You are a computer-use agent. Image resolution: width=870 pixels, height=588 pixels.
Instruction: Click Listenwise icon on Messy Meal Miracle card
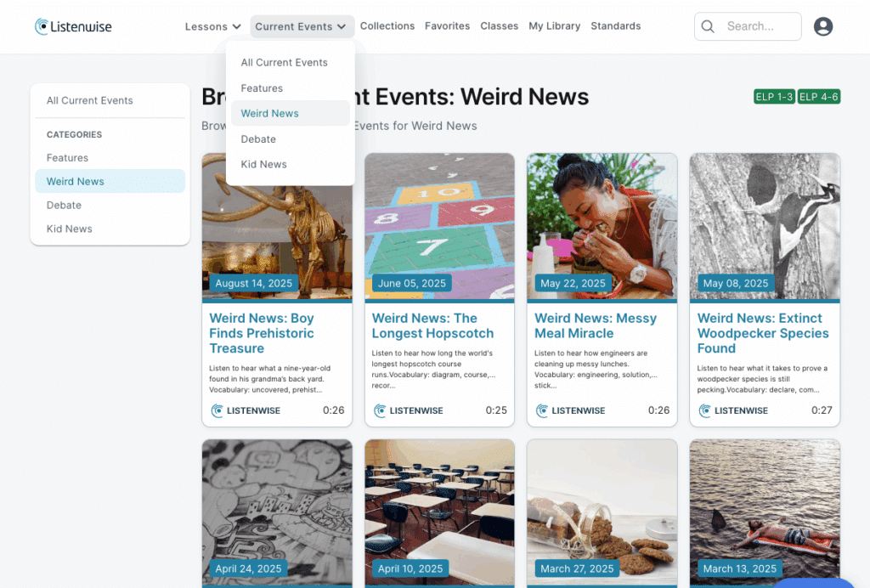541,410
